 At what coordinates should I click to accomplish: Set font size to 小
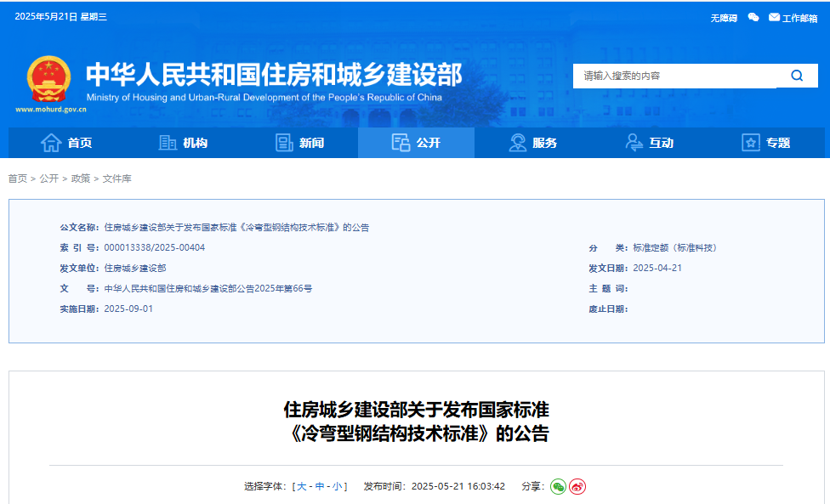coord(337,486)
